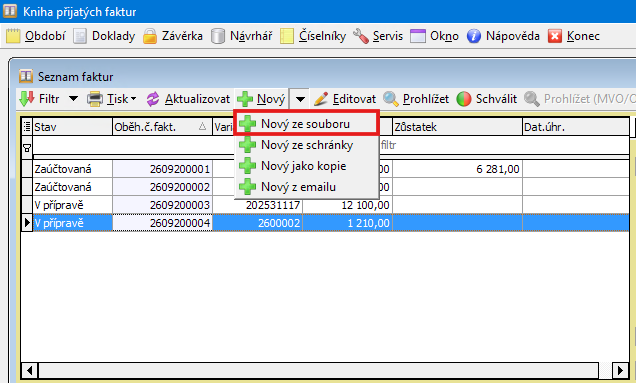Click the Editovat button label
The width and height of the screenshot is (636, 383).
tap(354, 99)
